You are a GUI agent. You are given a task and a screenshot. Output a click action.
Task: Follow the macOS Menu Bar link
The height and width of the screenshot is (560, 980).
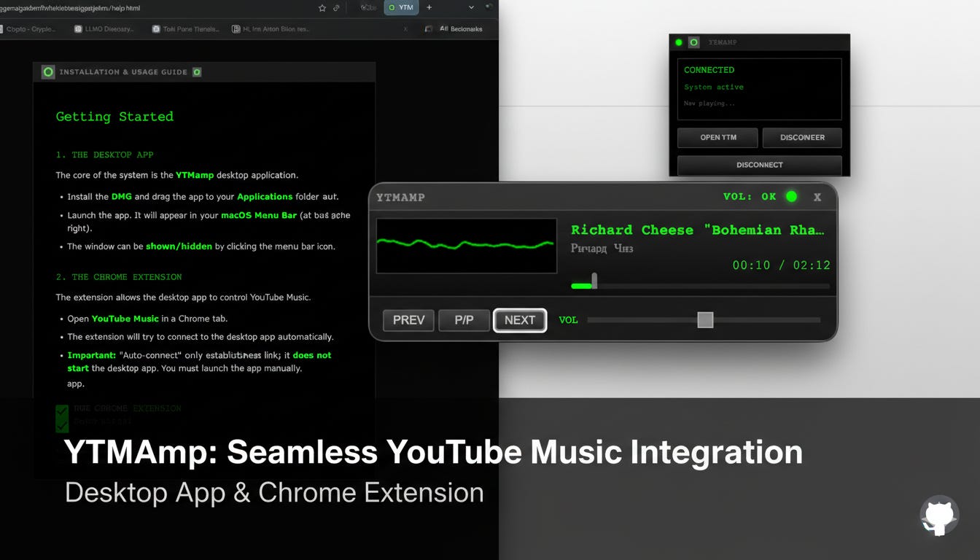pos(259,216)
